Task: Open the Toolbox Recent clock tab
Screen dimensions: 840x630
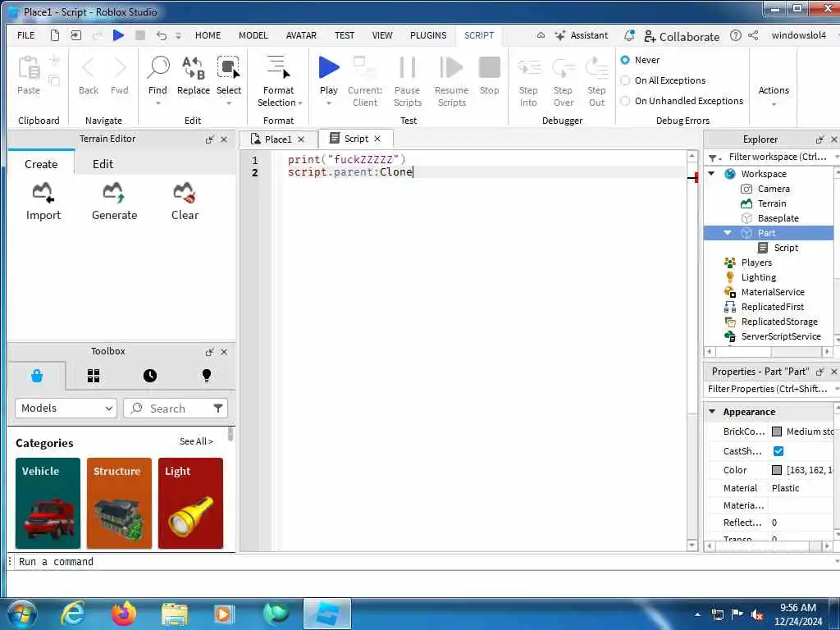Action: click(150, 376)
